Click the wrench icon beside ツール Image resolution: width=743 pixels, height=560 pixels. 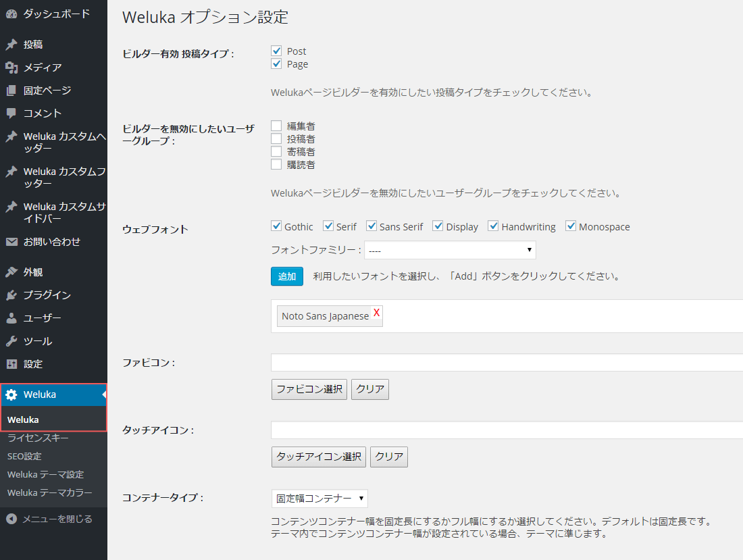[11, 341]
